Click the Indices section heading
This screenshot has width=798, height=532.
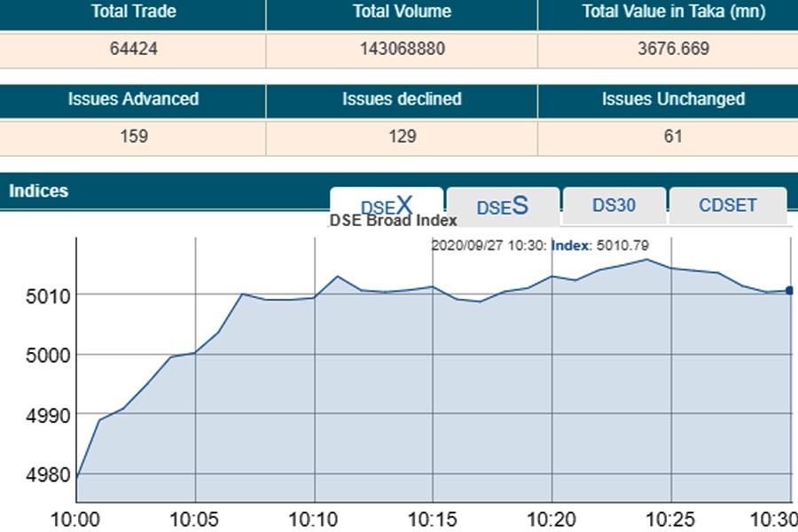point(38,191)
